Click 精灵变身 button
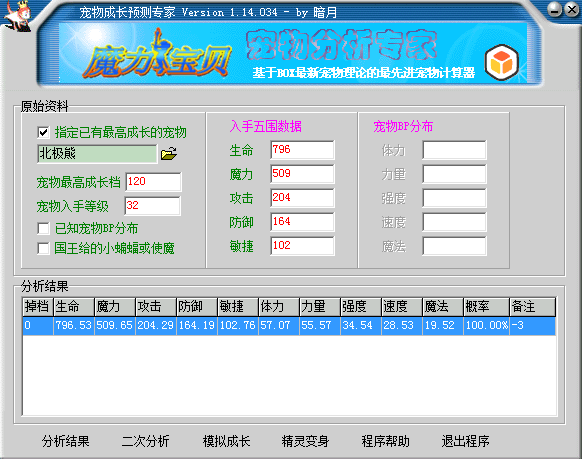The image size is (582, 459). (x=305, y=441)
